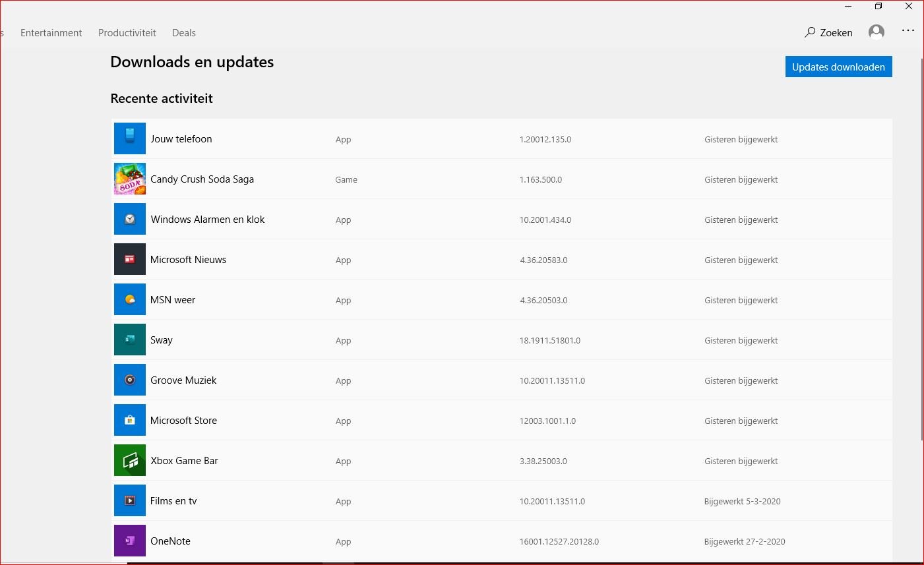This screenshot has height=565, width=924.
Task: Select the OneNote app name
Action: tap(170, 541)
